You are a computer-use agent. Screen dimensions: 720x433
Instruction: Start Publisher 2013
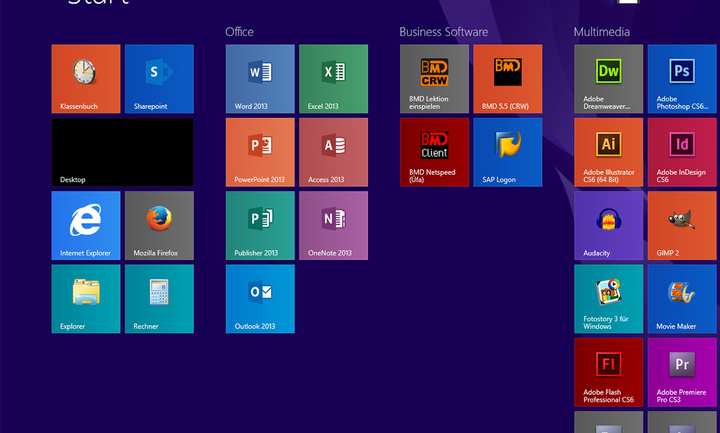tap(260, 225)
